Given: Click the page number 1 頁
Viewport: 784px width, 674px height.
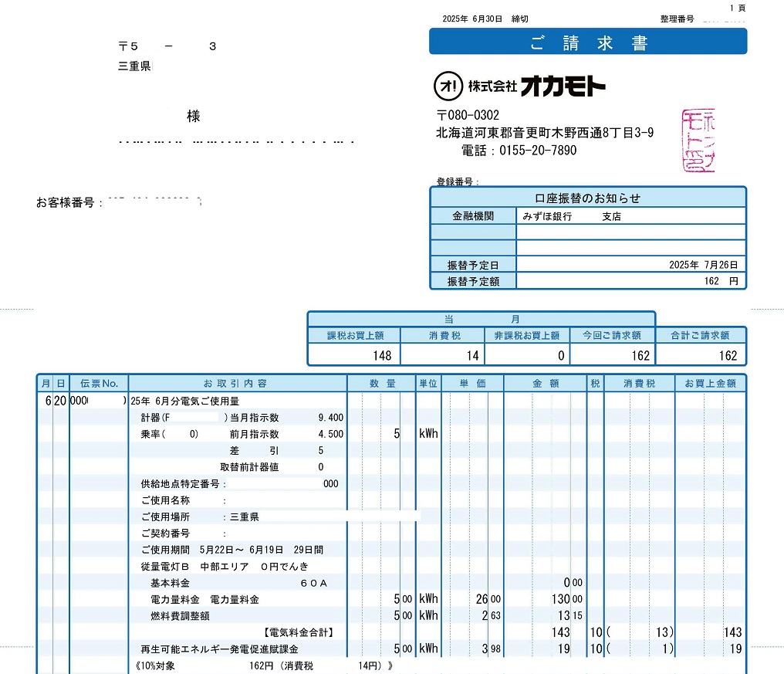Looking at the screenshot, I should tap(738, 8).
